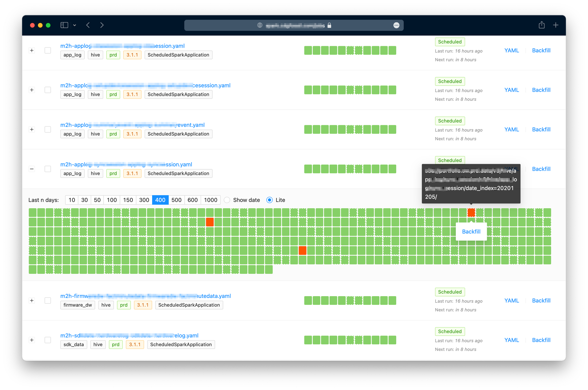Check the checkbox beside the first applog job
Viewport: 588px width, 390px height.
pos(48,50)
